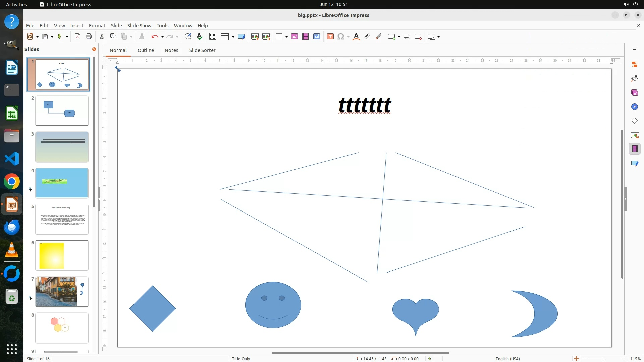Click Insert Image icon
The height and width of the screenshot is (362, 644).
tap(294, 37)
